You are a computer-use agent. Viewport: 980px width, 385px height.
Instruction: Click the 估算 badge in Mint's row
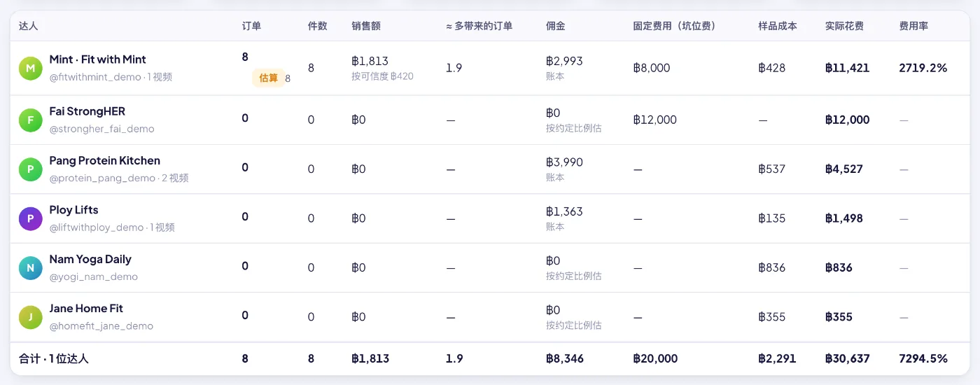269,78
